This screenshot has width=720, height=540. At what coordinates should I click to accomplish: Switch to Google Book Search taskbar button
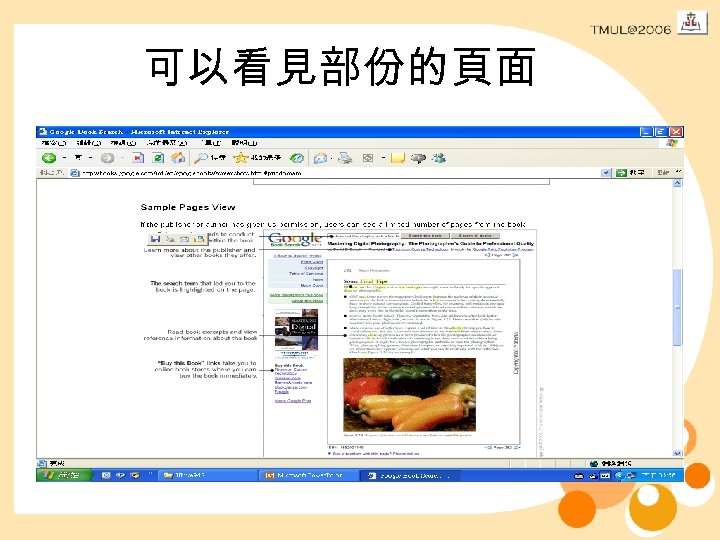(x=408, y=475)
